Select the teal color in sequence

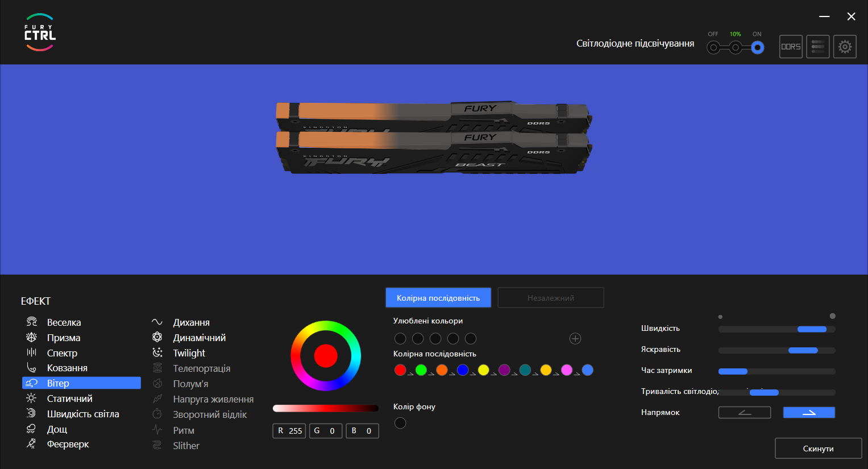(525, 370)
